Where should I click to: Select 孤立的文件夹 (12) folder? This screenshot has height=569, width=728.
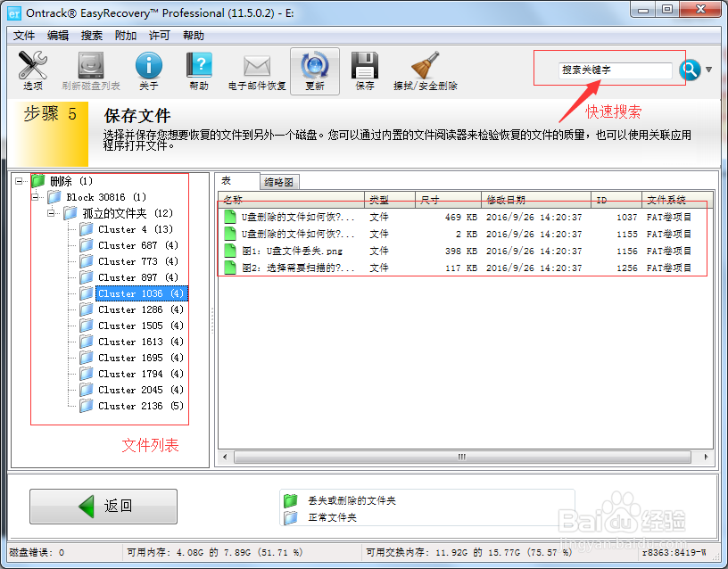pyautogui.click(x=119, y=213)
